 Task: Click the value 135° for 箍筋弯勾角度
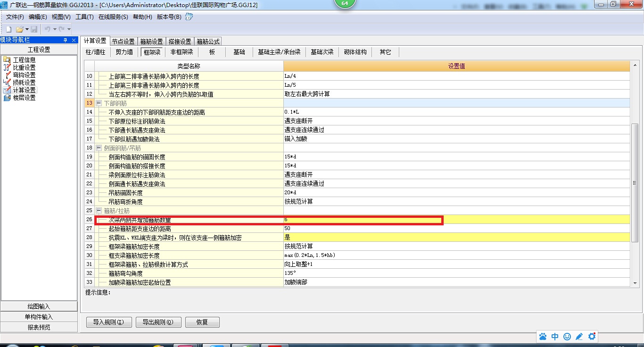[456, 273]
